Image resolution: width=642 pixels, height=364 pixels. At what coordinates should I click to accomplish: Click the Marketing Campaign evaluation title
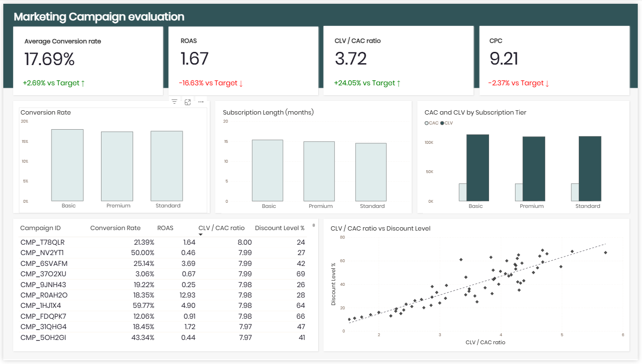99,17
